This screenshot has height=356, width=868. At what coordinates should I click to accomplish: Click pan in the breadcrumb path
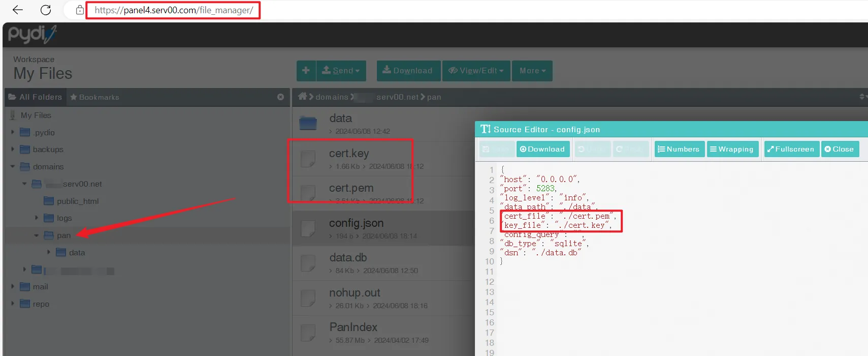[x=434, y=97]
